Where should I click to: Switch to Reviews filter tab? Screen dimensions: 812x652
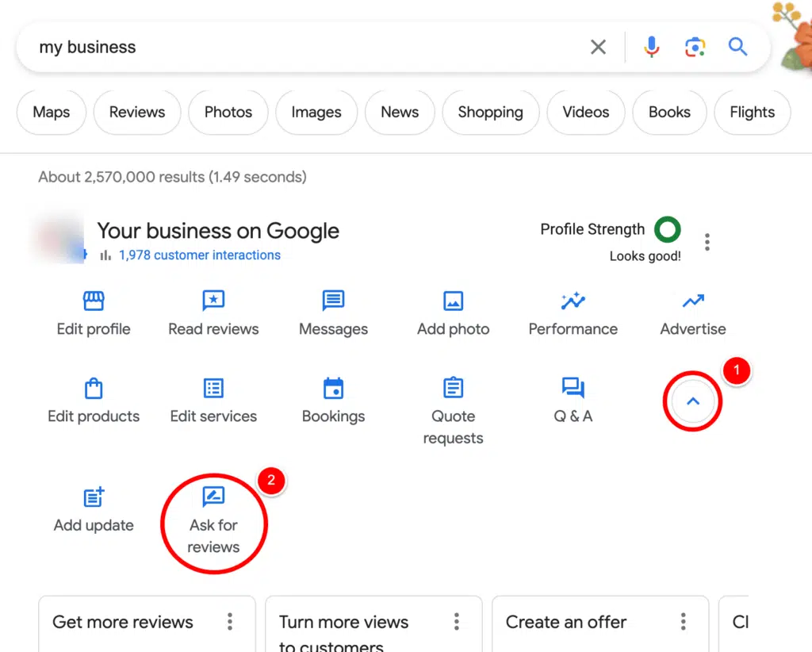137,113
